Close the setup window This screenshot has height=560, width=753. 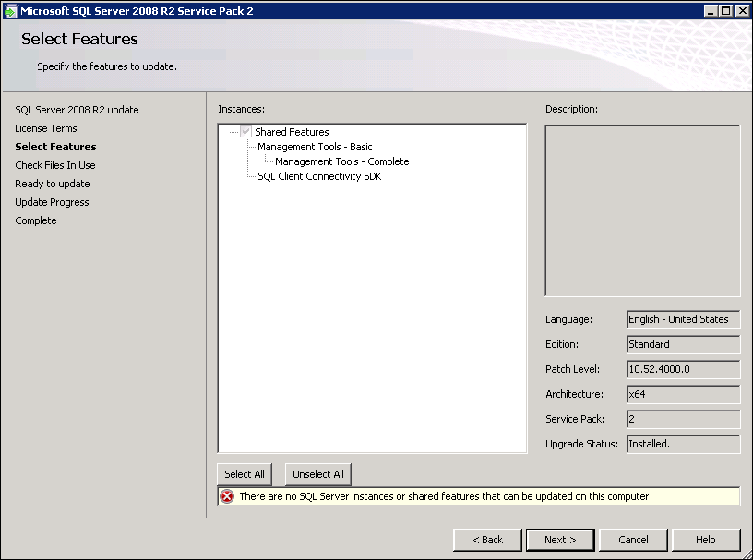[742, 10]
